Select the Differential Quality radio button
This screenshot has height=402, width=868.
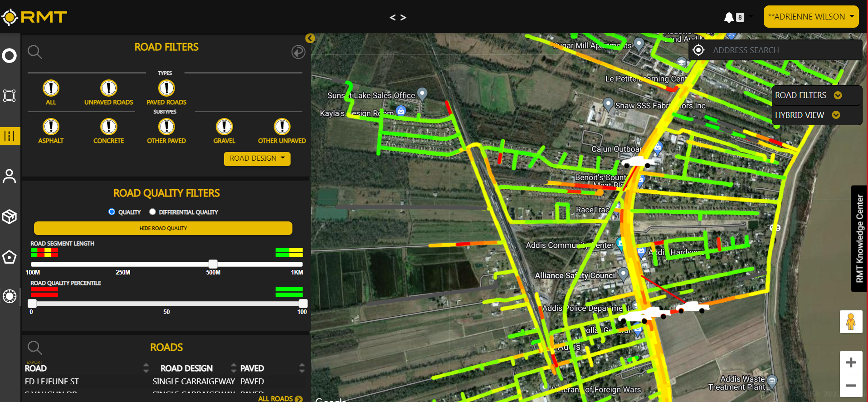pos(153,212)
